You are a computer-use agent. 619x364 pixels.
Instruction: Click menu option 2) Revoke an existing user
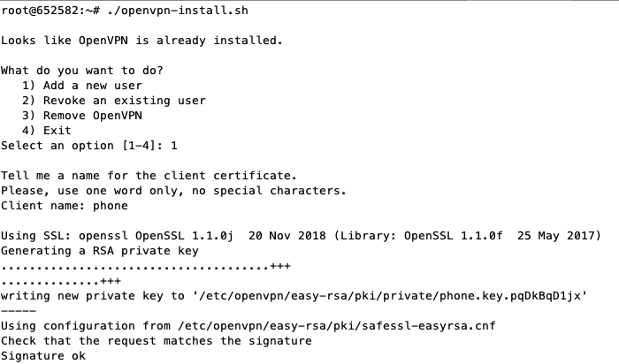[114, 100]
